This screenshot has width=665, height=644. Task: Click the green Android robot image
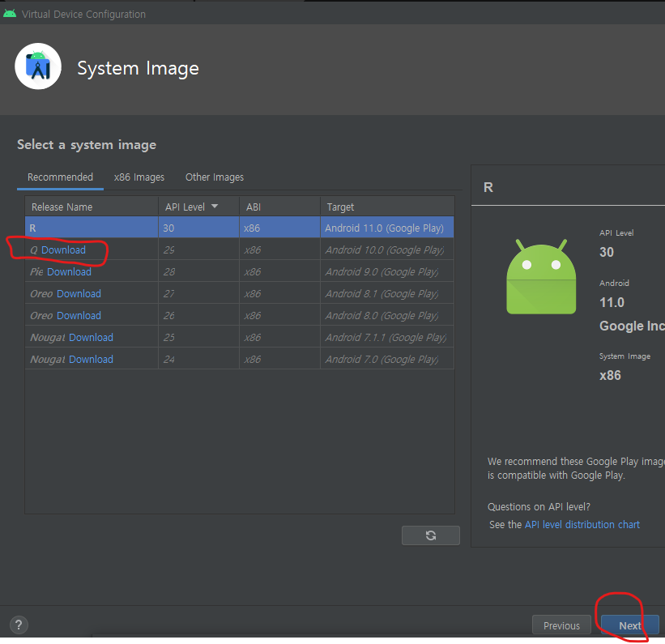[x=541, y=276]
